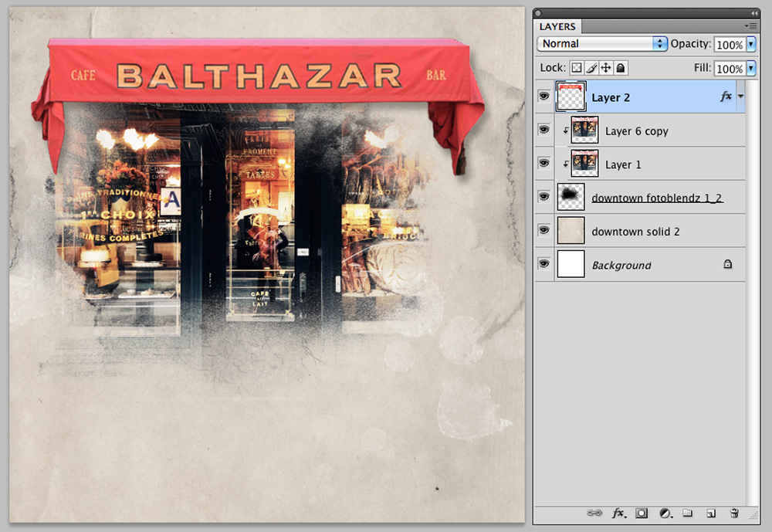Viewport: 772px width, 532px height.
Task: Hide downtown fotoblendz 1_2 layer
Action: 544,197
